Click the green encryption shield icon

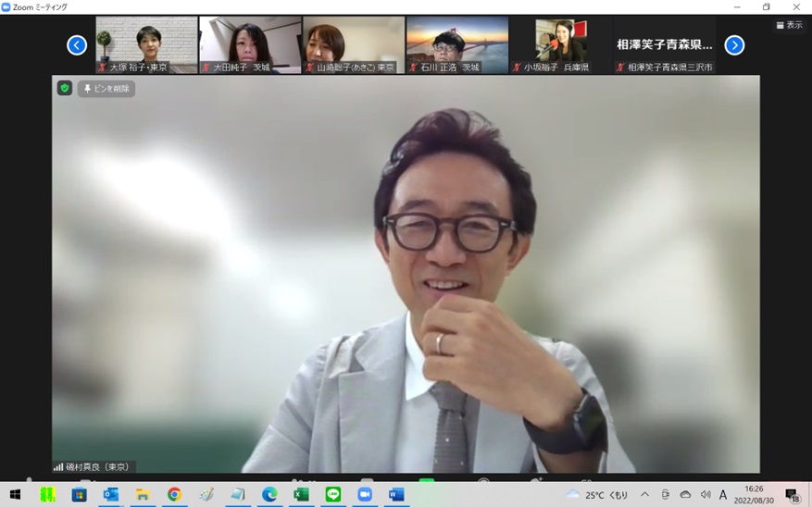[x=64, y=89]
